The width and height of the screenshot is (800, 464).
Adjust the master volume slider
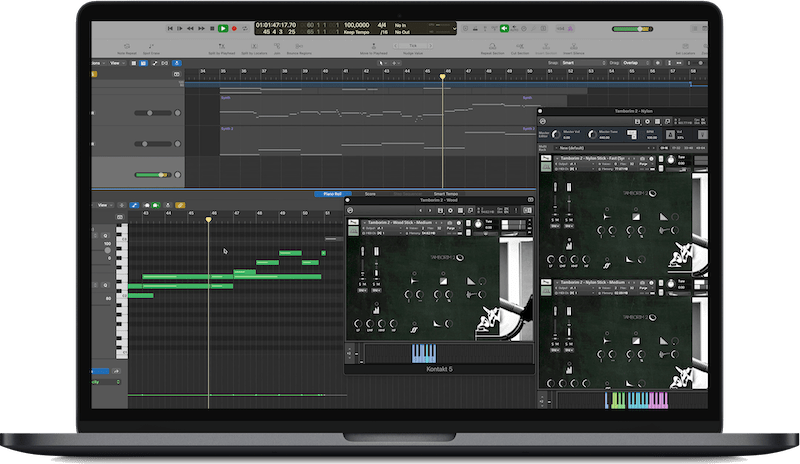point(632,29)
